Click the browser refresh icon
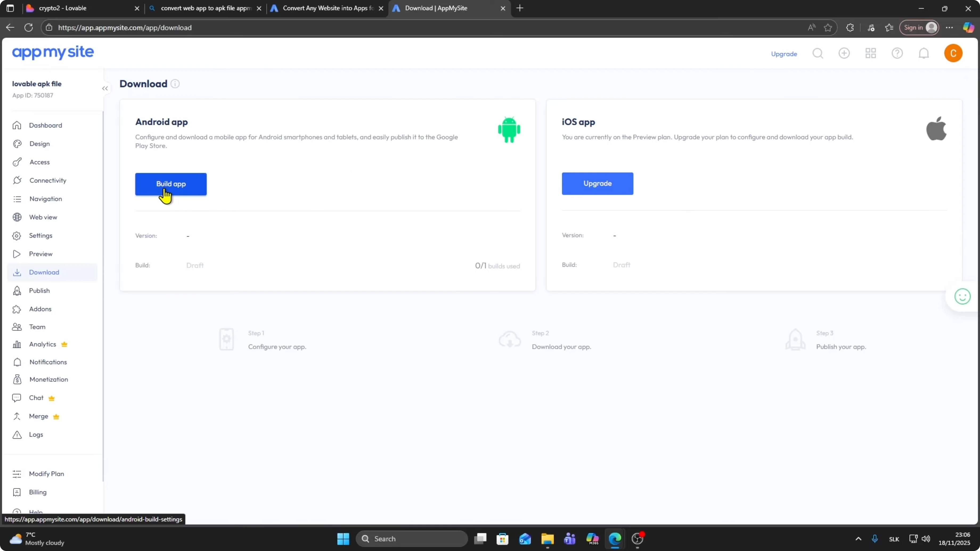The width and height of the screenshot is (980, 551). coord(28,27)
